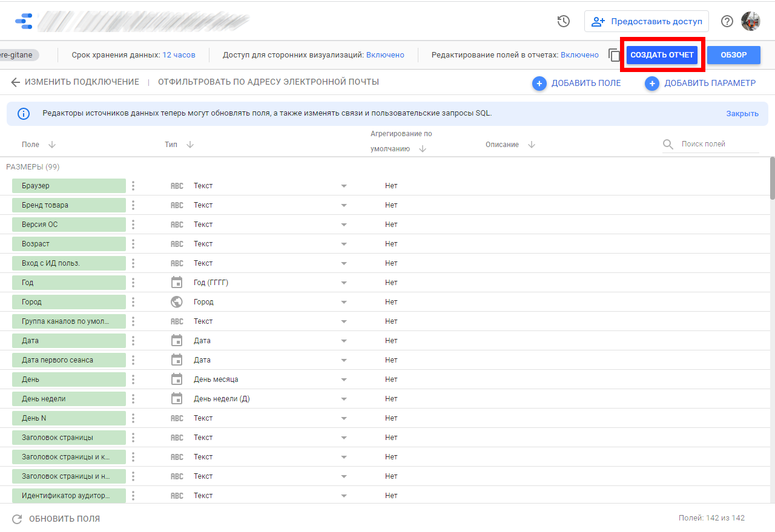Expand type dropdown for Дата первого сеанса

344,360
